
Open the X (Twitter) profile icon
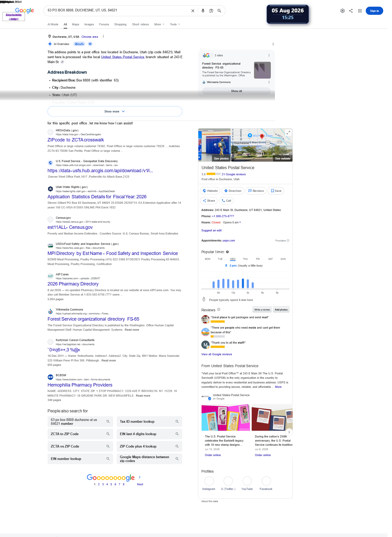point(228,481)
